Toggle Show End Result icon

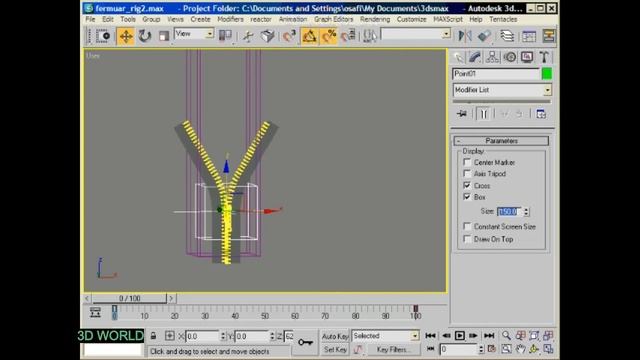(x=484, y=114)
